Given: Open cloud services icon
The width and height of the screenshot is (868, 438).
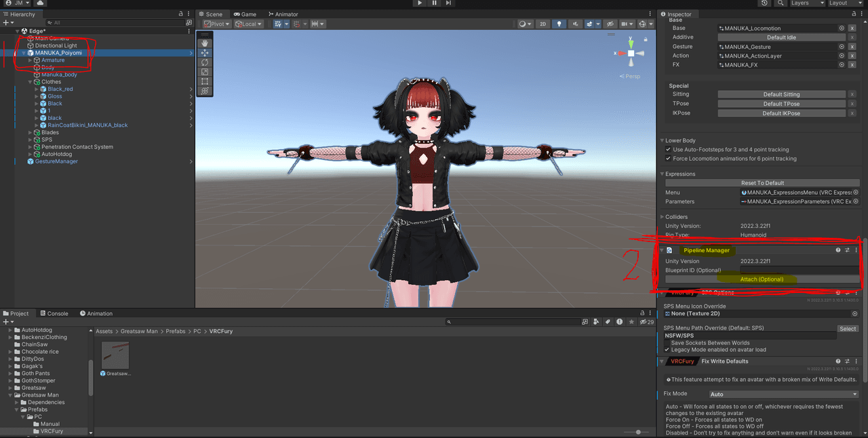Looking at the screenshot, I should (40, 3).
